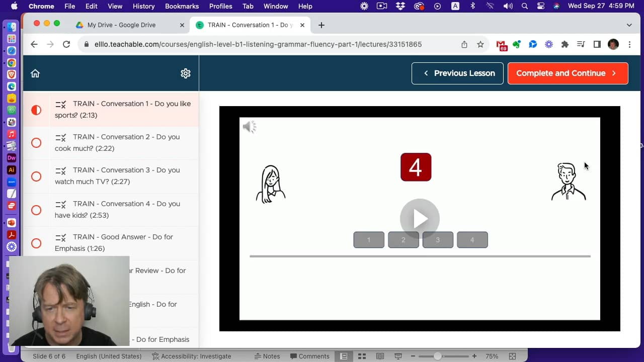Click Previous Lesson button
This screenshot has height=362, width=644.
click(457, 73)
